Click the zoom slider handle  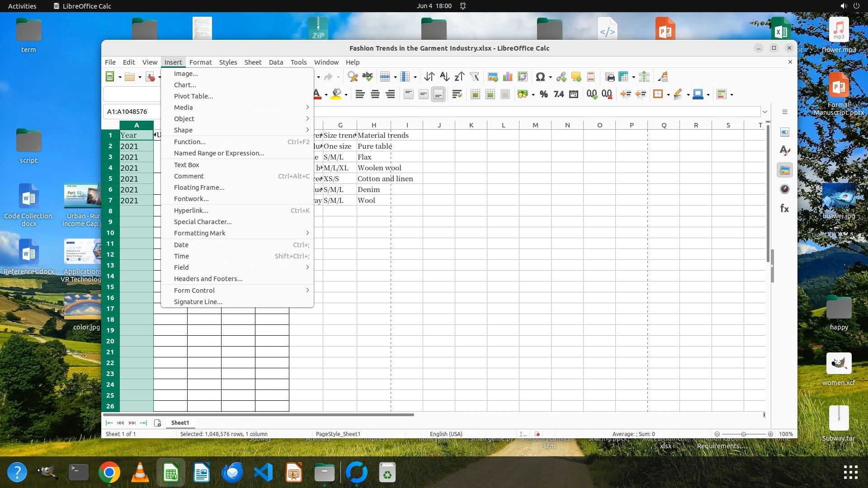point(744,434)
